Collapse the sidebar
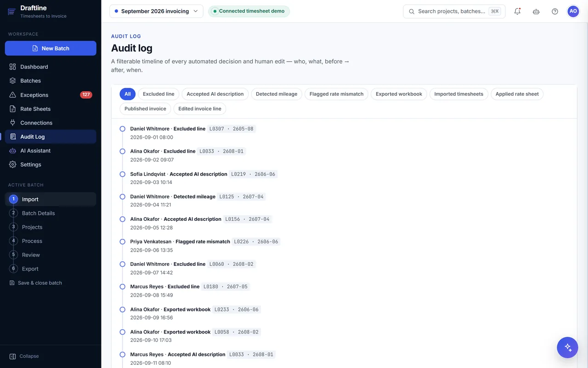 24,356
